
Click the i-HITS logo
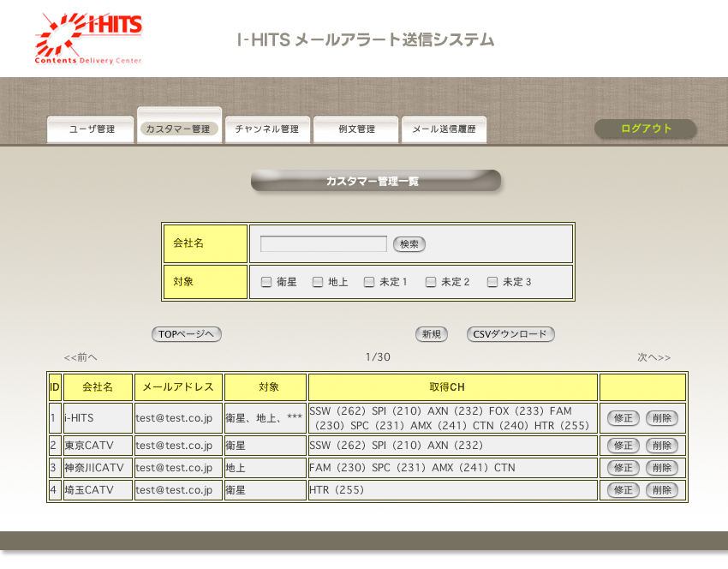89,39
